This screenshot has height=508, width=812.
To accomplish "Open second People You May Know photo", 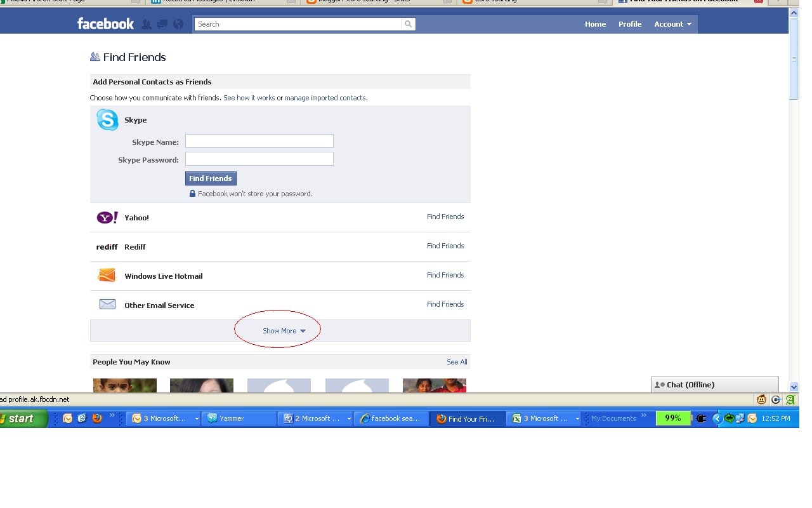I will (202, 385).
